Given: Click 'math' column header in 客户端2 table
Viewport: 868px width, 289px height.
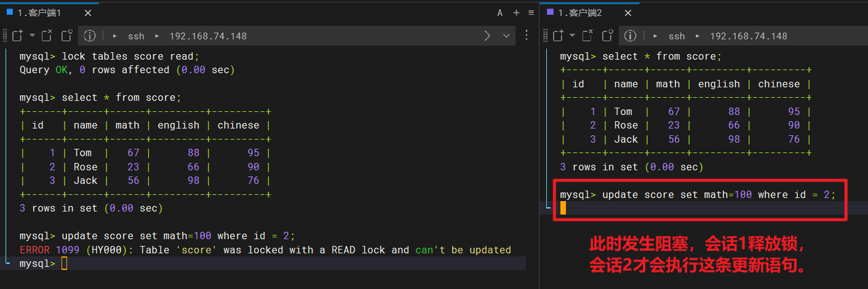Looking at the screenshot, I should point(668,84).
